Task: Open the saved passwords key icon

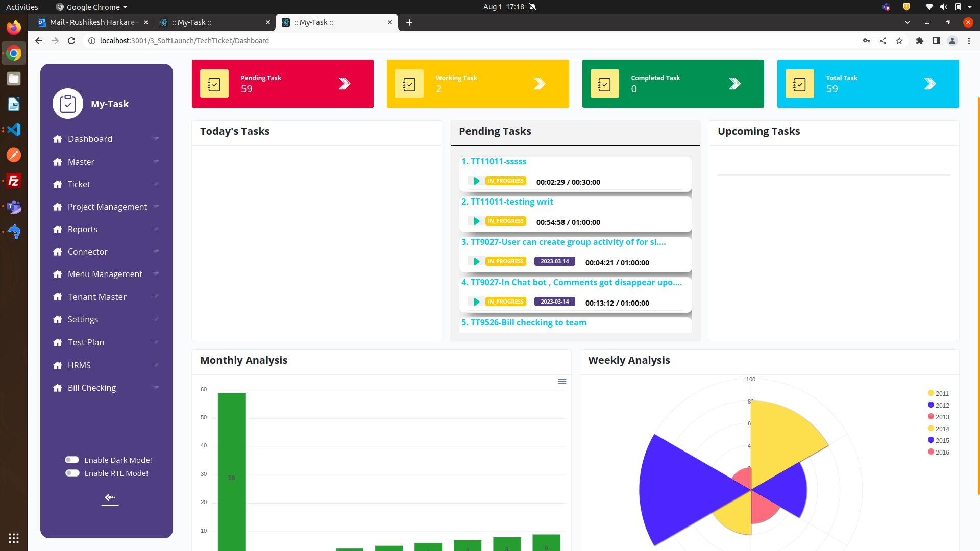Action: (867, 41)
